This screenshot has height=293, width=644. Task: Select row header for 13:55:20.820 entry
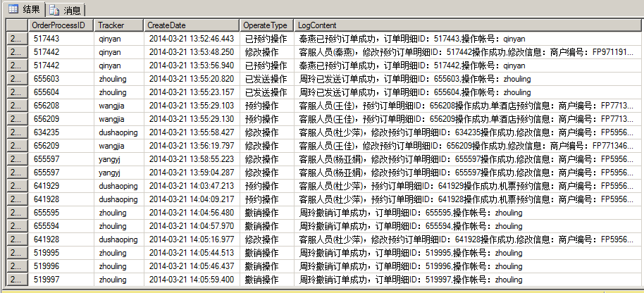(x=17, y=79)
